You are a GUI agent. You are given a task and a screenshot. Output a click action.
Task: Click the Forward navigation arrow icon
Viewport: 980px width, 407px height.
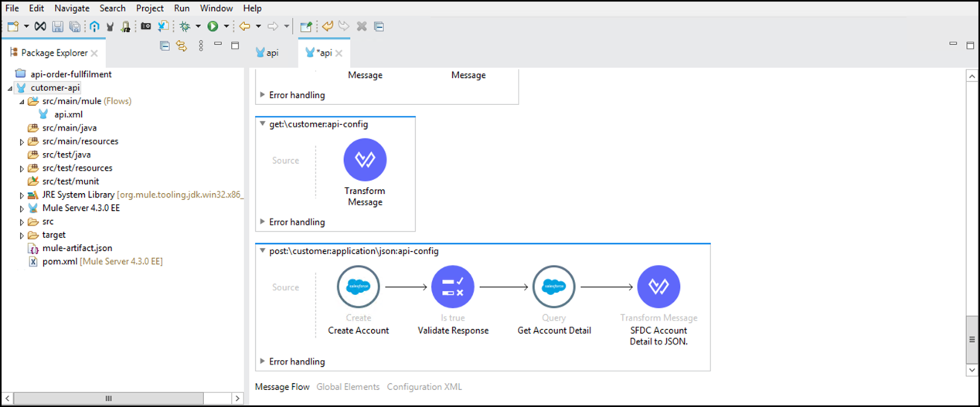273,26
